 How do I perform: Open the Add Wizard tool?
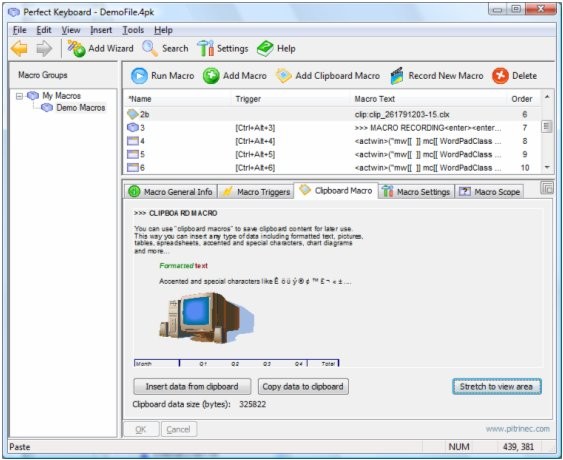[101, 48]
